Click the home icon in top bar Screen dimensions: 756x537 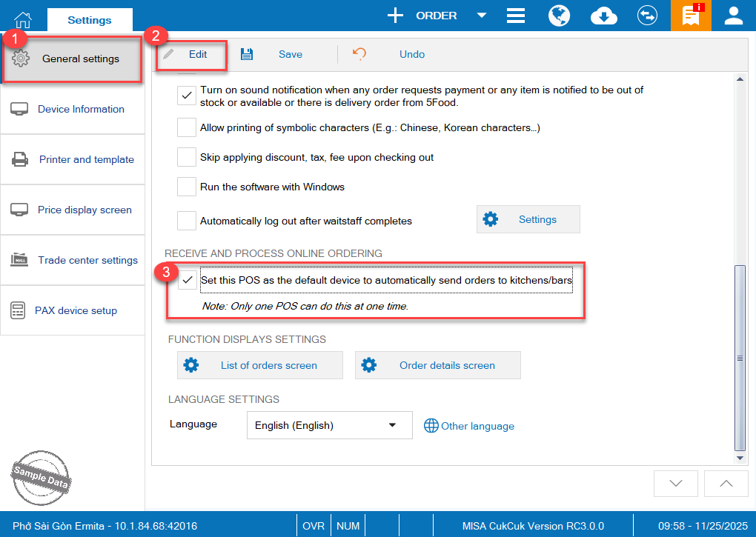(24, 18)
